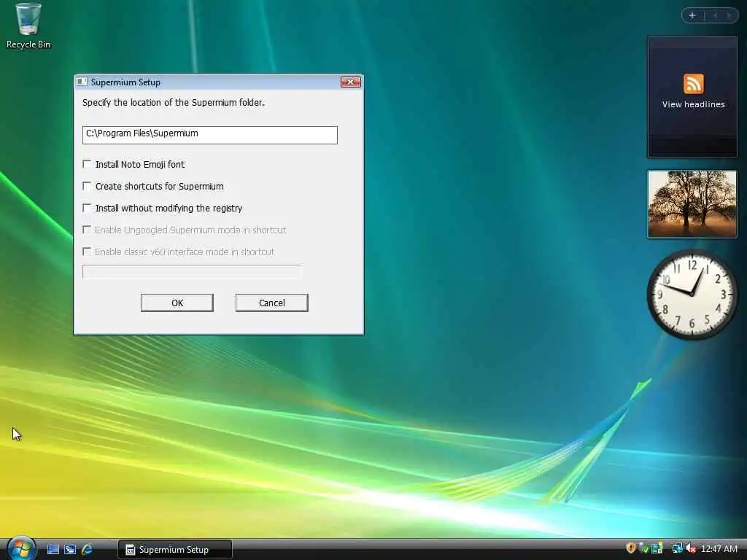Click the tree photo slideshow gadget
The height and width of the screenshot is (560, 747).
(x=692, y=204)
